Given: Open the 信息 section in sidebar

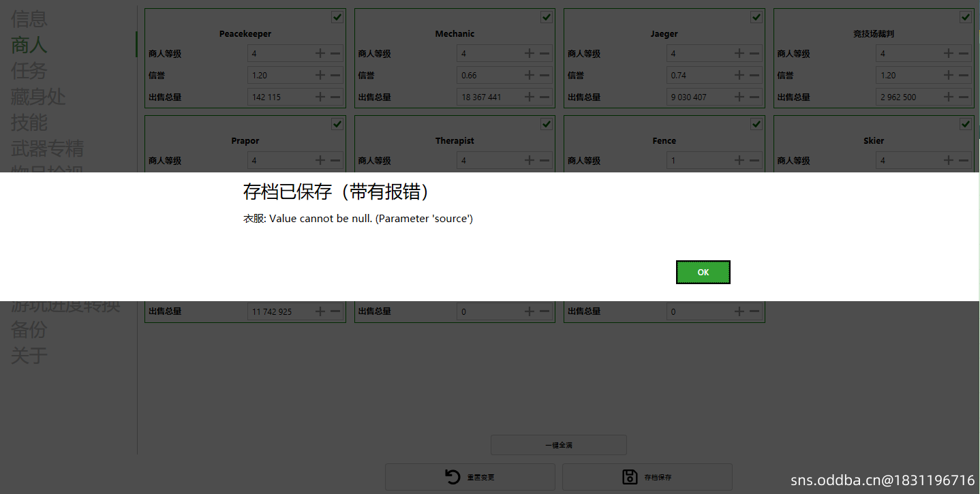Looking at the screenshot, I should pyautogui.click(x=29, y=18).
